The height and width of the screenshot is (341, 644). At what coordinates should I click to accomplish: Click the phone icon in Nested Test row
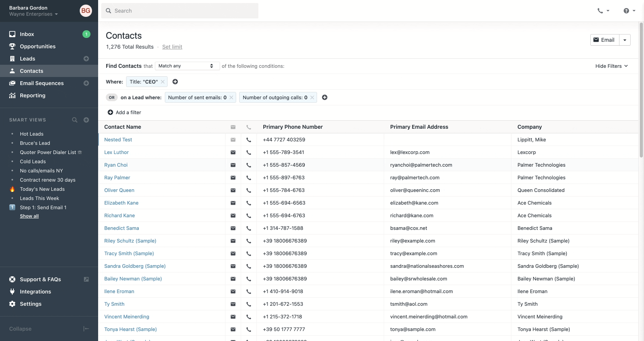click(x=249, y=140)
